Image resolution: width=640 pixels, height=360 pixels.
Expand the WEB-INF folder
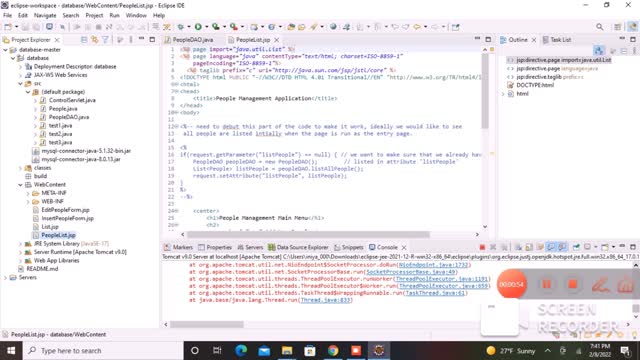28,202
